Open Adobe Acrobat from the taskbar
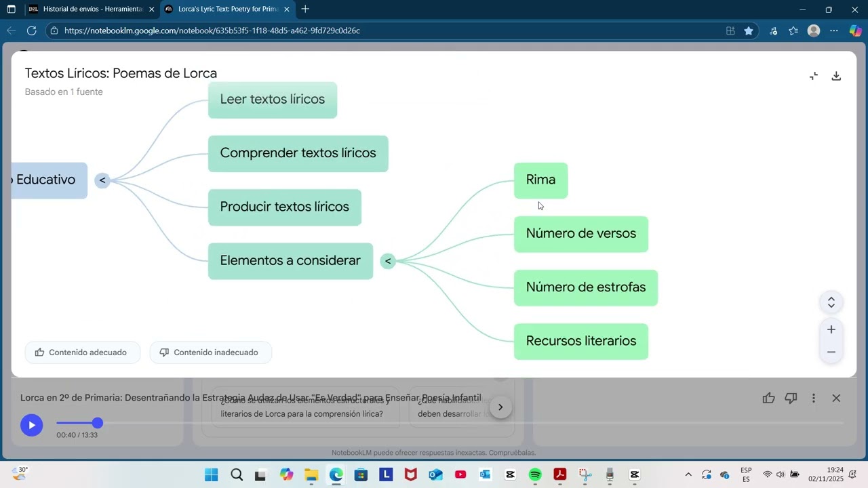The width and height of the screenshot is (868, 488). (560, 474)
